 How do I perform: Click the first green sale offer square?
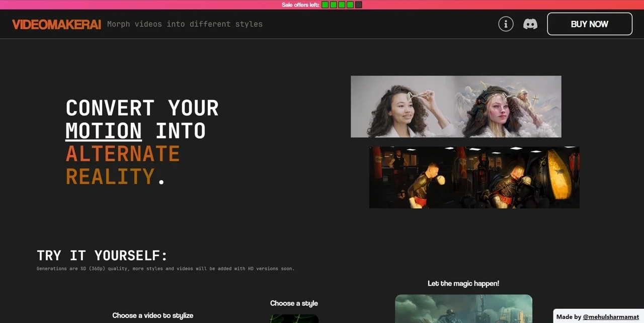tap(325, 5)
